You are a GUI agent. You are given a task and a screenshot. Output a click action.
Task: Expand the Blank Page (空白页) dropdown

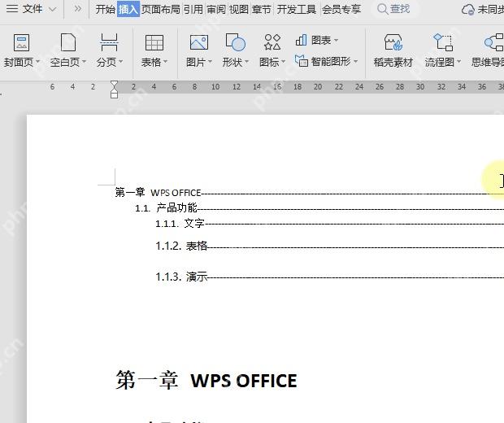pyautogui.click(x=85, y=62)
